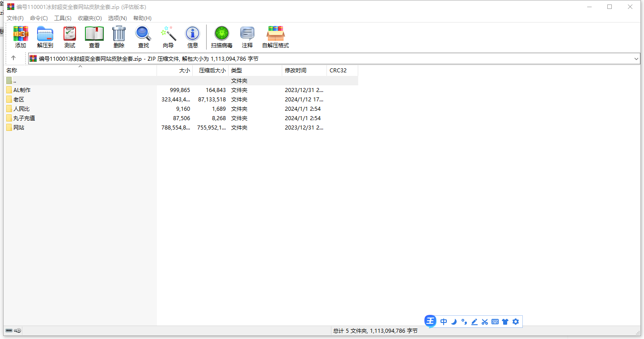The image size is (644, 339).
Task: Run the 测试 (Test) archive tool
Action: click(70, 34)
